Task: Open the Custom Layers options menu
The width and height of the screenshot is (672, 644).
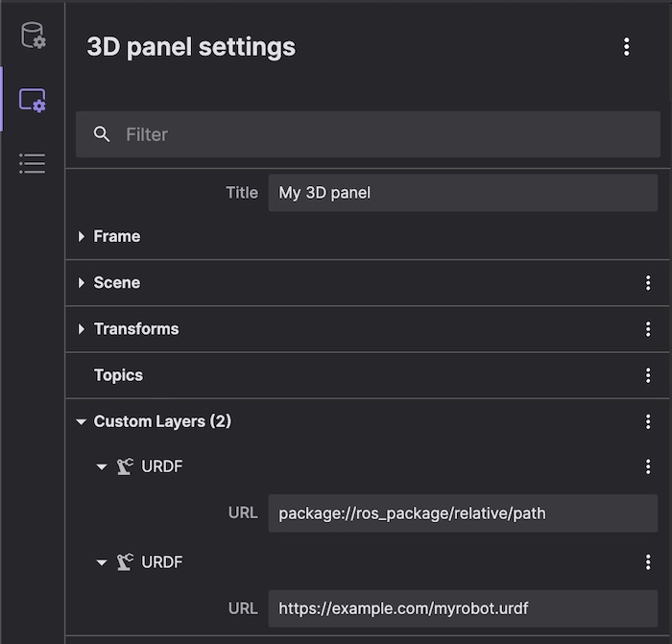Action: coord(648,421)
